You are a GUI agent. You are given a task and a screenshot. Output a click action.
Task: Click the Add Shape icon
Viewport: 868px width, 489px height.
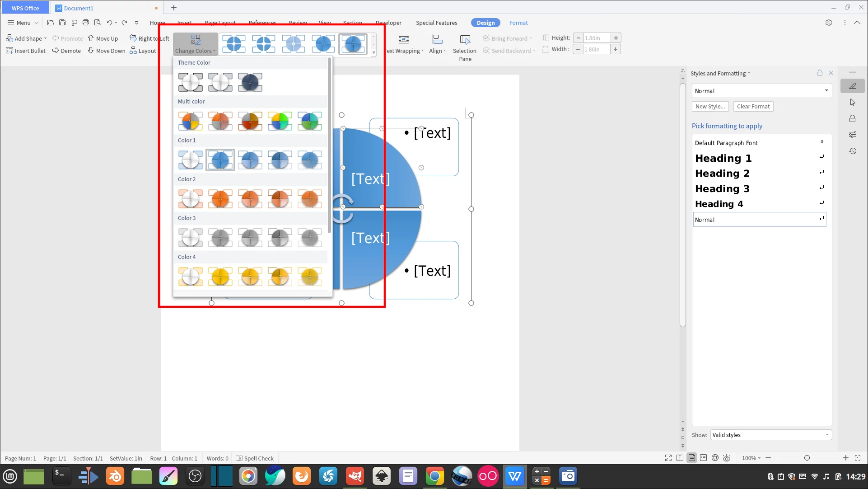click(x=9, y=38)
